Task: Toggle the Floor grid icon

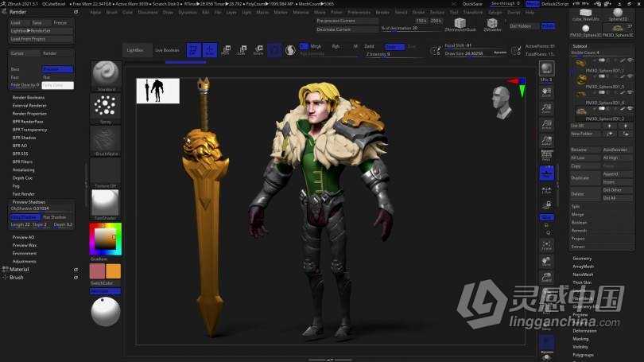Action: point(547,173)
